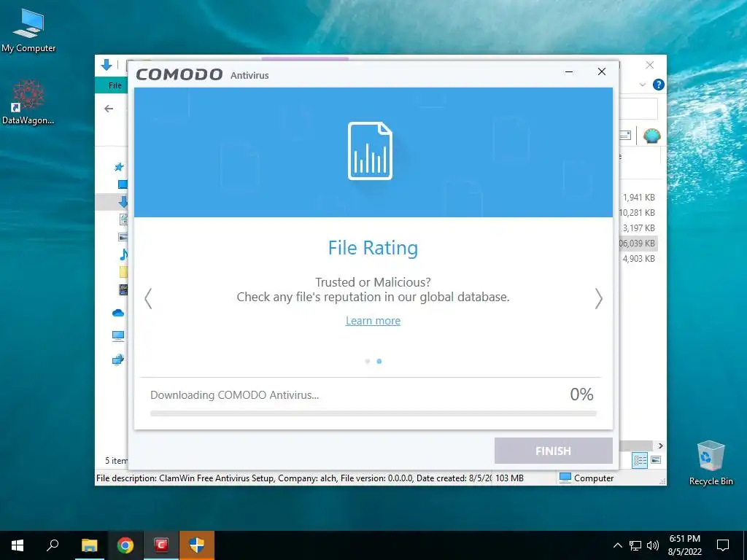Open DataWagon desktop shortcut
The image size is (747, 560).
(x=28, y=102)
